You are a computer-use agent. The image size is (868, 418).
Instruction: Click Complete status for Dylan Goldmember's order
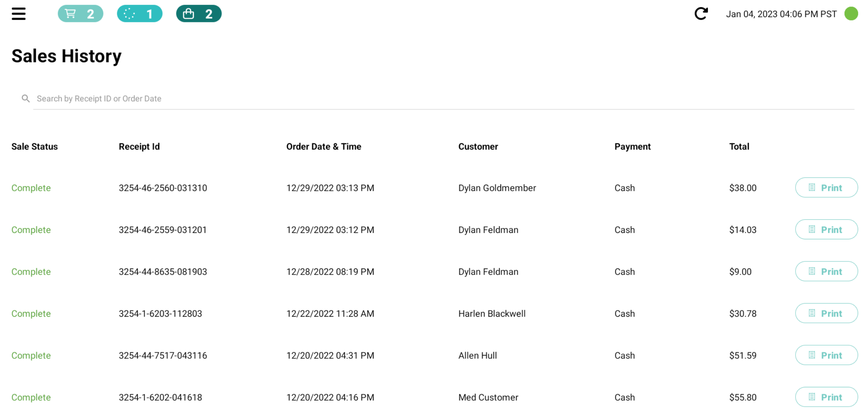pyautogui.click(x=31, y=188)
